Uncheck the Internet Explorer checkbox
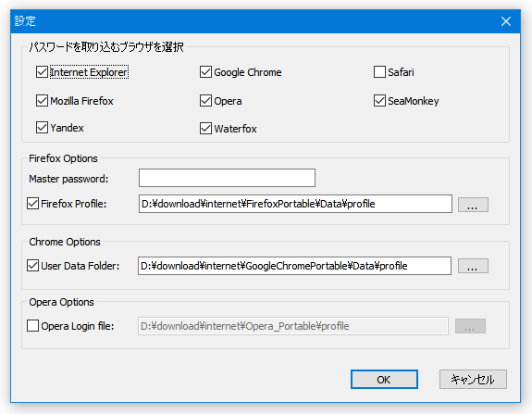Screen dimensions: 532x414 point(42,72)
